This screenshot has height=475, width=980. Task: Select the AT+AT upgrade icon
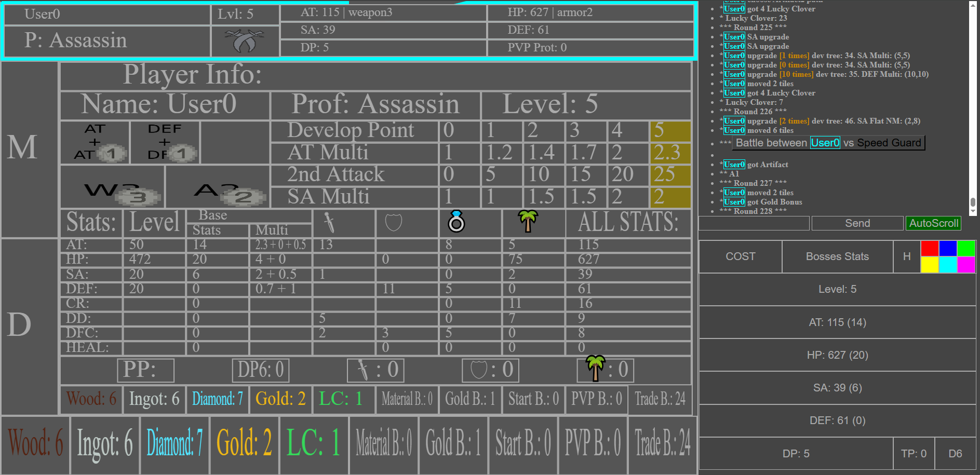[x=96, y=141]
